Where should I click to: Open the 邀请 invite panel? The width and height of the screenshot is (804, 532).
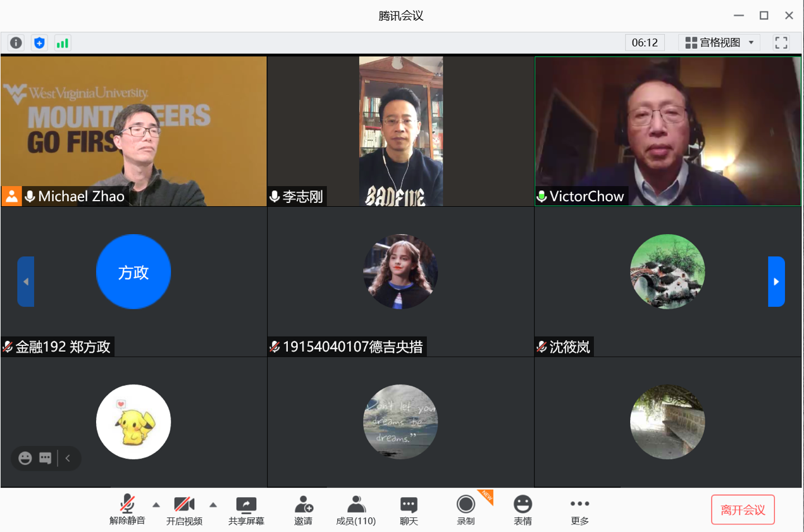[x=303, y=510]
